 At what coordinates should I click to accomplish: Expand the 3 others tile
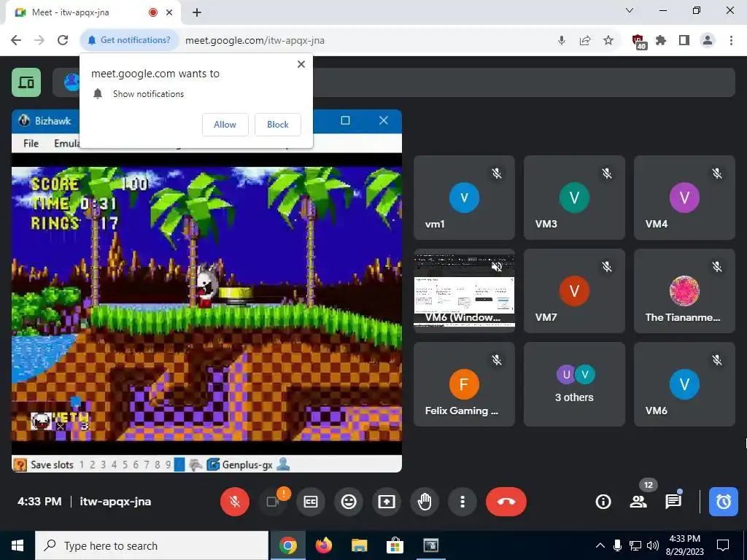tap(574, 384)
